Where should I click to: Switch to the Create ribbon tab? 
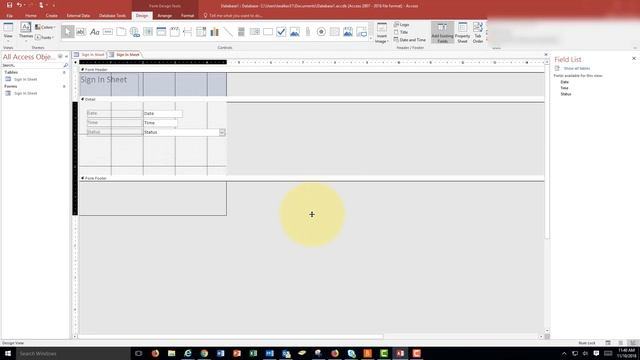[x=51, y=16]
